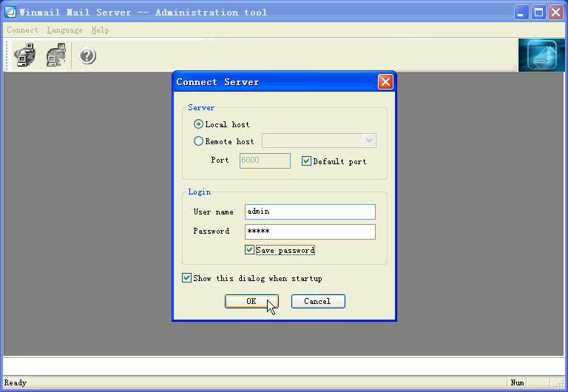Click the Winmail title bar app icon

coord(10,12)
